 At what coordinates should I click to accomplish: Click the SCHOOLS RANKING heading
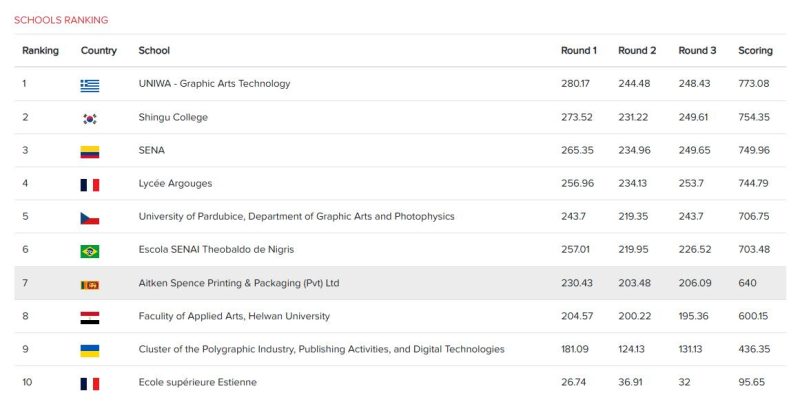coord(61,20)
